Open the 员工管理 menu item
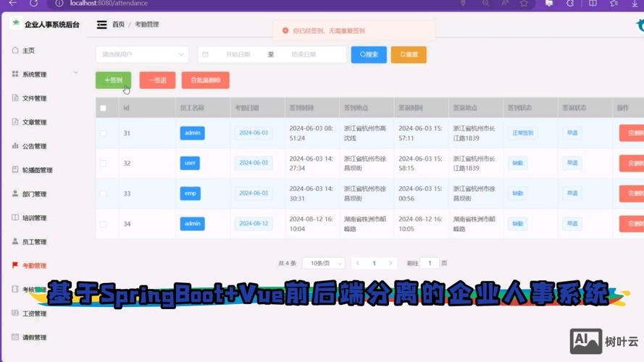This screenshot has width=644, height=362. (x=35, y=242)
